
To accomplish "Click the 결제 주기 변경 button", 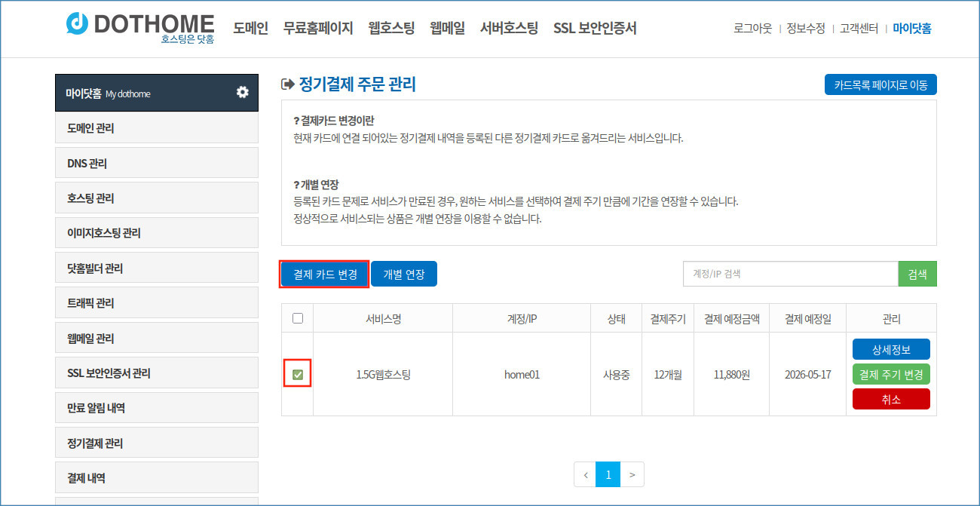I will tap(891, 374).
